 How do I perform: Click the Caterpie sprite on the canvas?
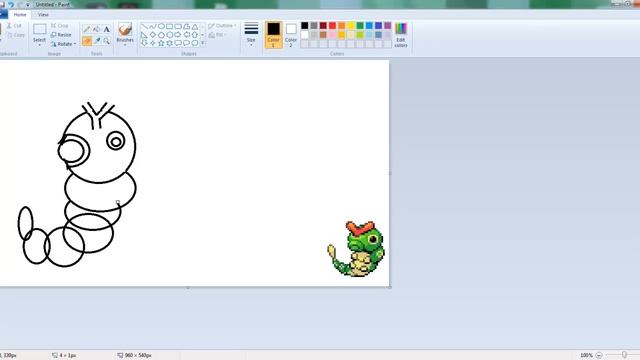coord(356,249)
